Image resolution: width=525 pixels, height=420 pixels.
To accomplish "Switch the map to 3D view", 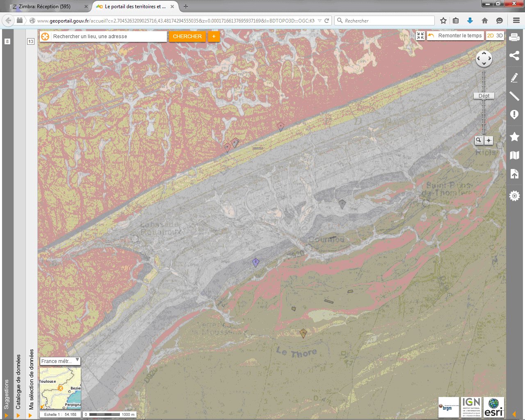I will click(x=500, y=36).
